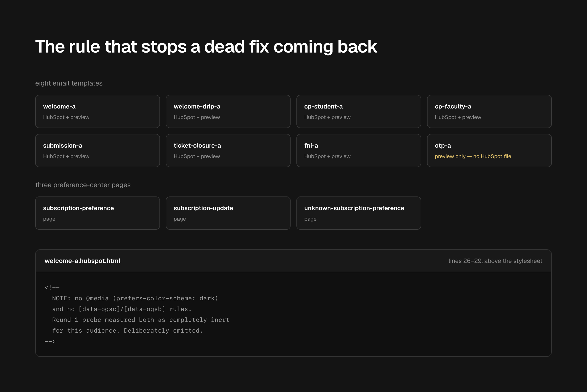This screenshot has width=587, height=392.
Task: Click the 'three preference-center pages' section label
Action: coord(83,185)
